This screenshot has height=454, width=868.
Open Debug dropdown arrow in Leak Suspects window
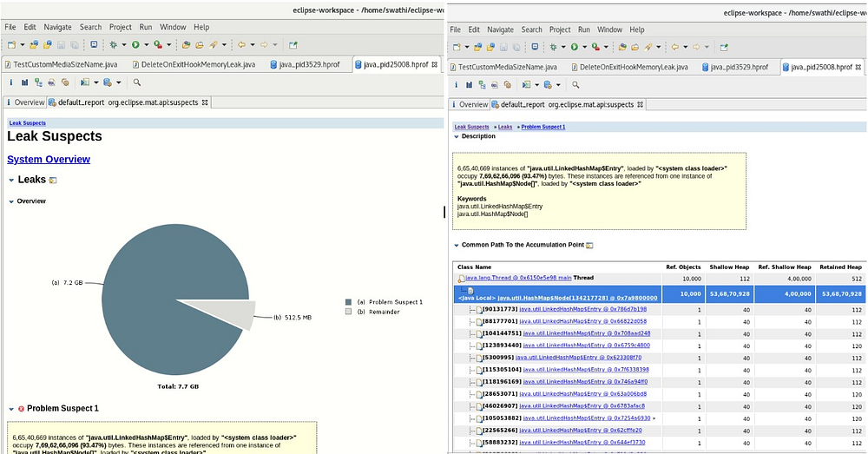click(x=124, y=45)
